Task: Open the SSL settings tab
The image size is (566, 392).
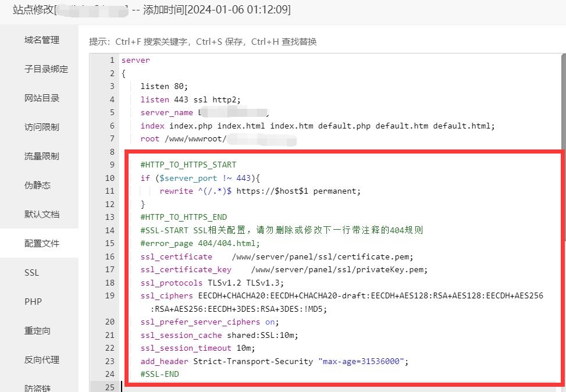Action: [31, 273]
